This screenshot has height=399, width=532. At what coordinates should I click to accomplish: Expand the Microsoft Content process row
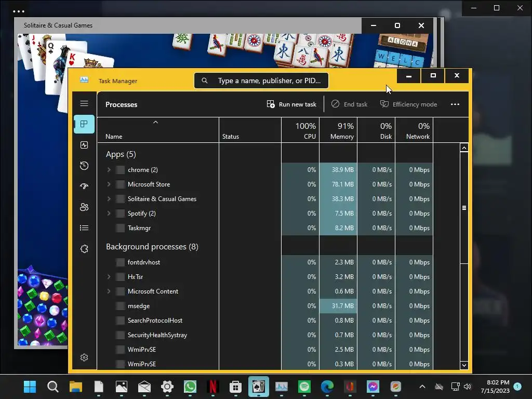pyautogui.click(x=109, y=291)
